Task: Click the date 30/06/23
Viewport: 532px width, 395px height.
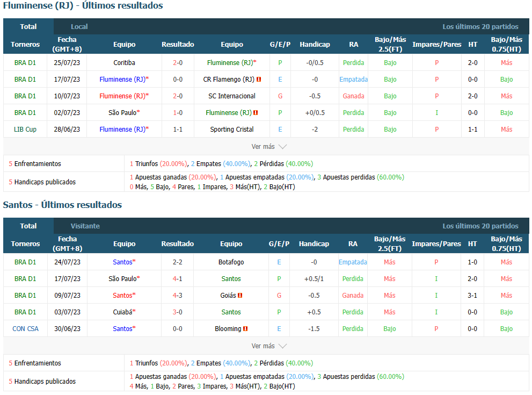Action: point(67,328)
